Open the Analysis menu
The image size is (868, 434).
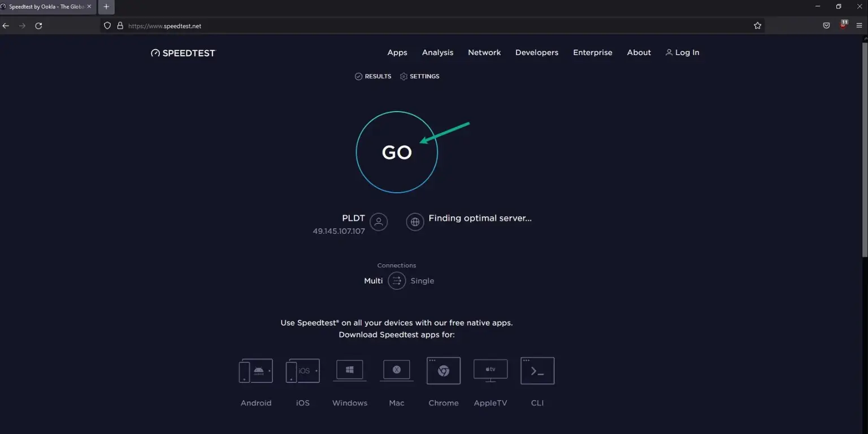click(437, 53)
